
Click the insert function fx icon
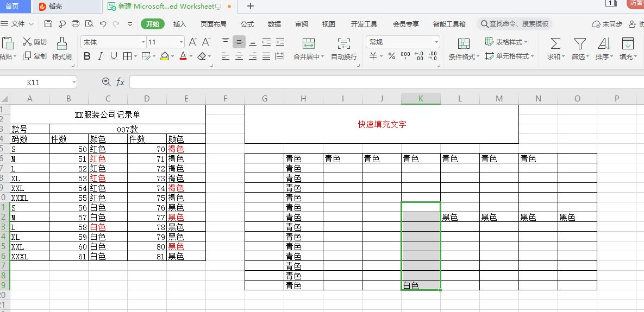tap(120, 82)
